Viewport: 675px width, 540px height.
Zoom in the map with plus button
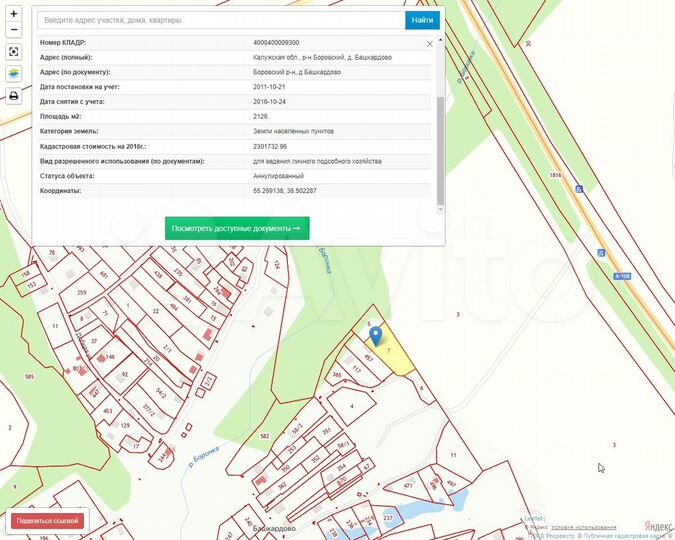pyautogui.click(x=14, y=14)
